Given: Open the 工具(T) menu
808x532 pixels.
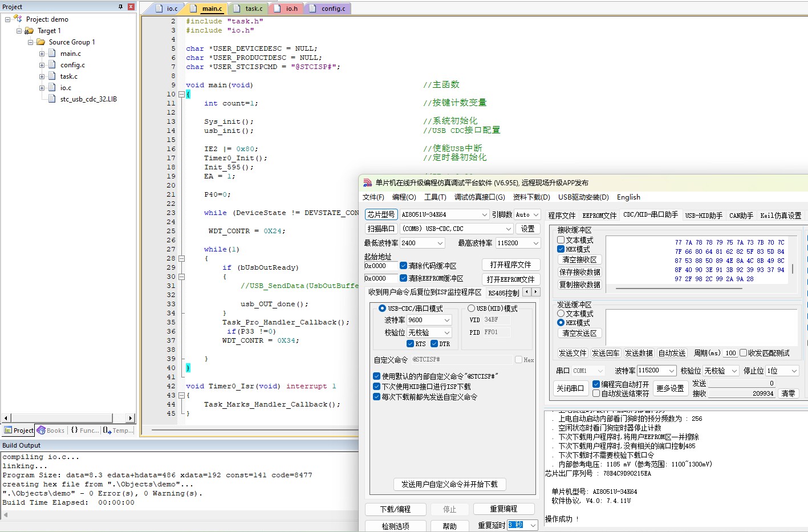Looking at the screenshot, I should pyautogui.click(x=435, y=197).
